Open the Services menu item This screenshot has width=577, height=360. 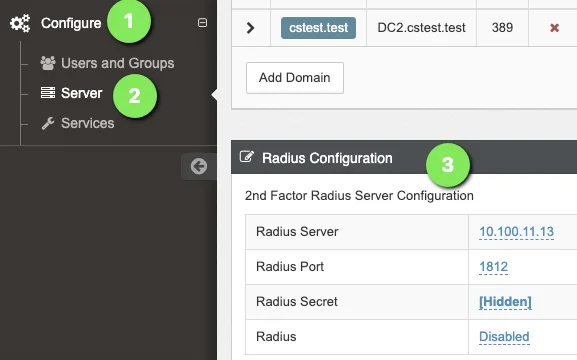88,123
